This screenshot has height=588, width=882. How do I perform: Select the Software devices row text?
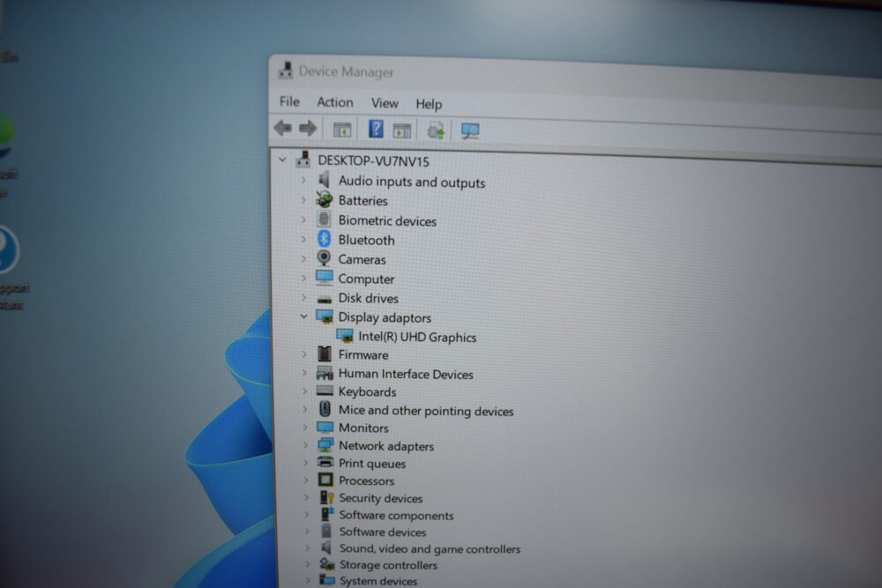click(x=383, y=532)
